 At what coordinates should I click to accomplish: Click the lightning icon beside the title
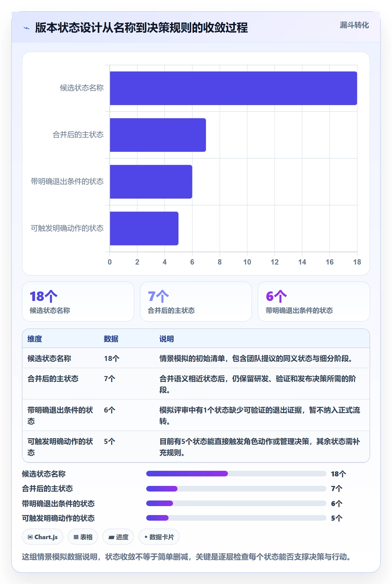[27, 28]
